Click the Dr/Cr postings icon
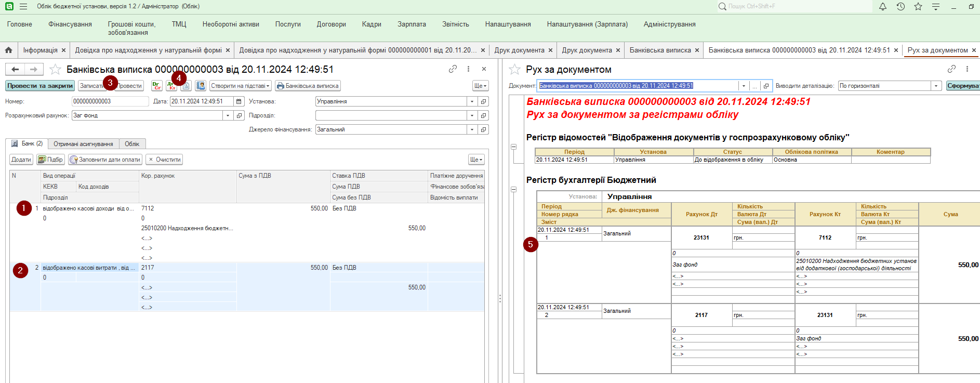The width and height of the screenshot is (980, 383). click(156, 86)
